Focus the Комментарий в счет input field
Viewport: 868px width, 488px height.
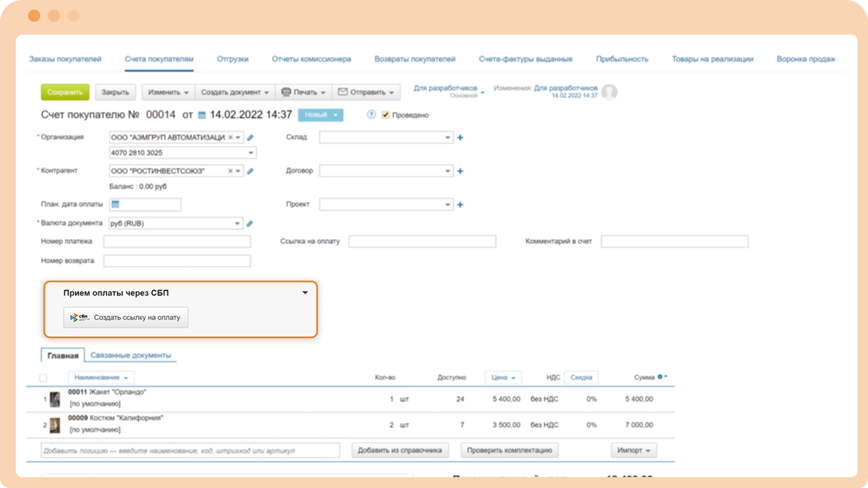675,241
